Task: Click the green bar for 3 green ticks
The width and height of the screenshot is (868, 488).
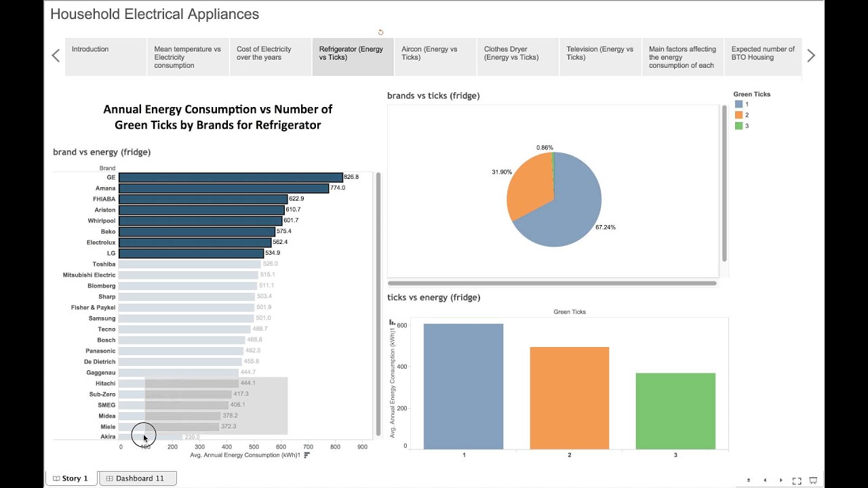Action: [x=675, y=411]
